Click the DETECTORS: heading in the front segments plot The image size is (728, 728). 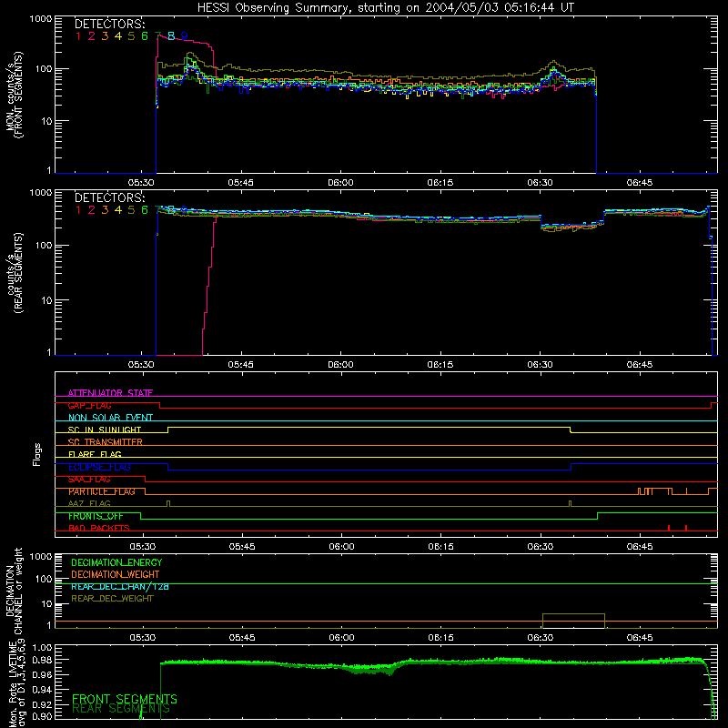(x=109, y=24)
